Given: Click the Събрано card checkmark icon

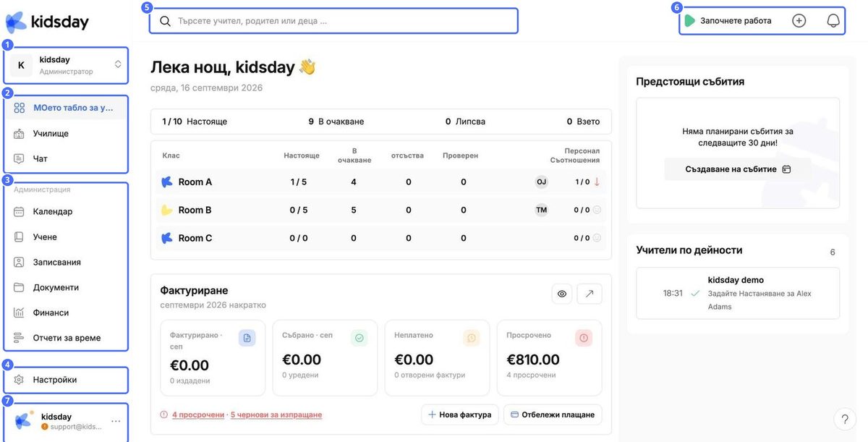Looking at the screenshot, I should tap(359, 338).
